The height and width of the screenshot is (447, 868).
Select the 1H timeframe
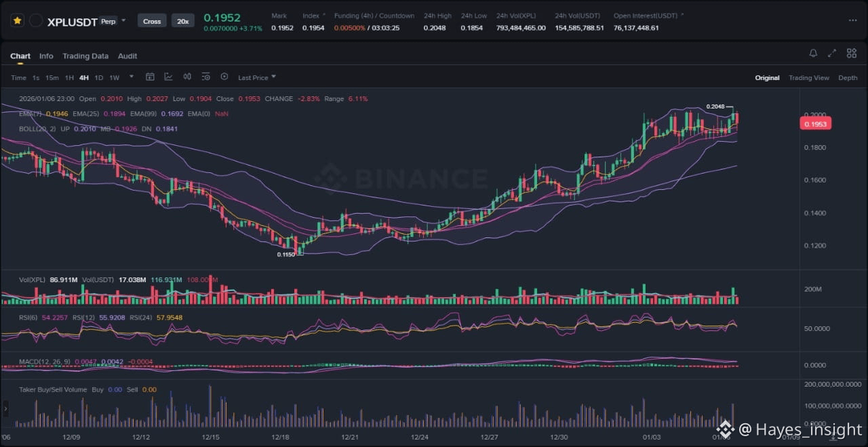69,77
